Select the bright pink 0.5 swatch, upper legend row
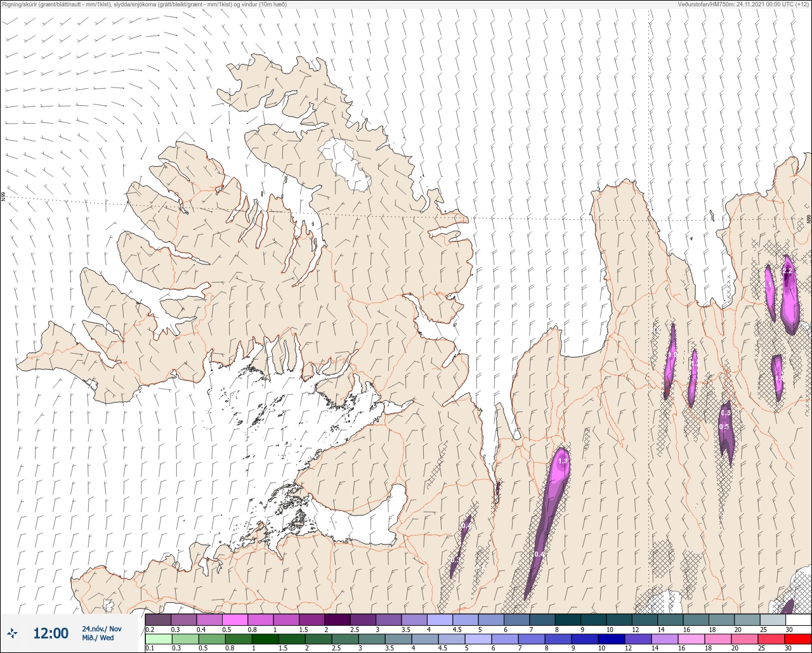 tap(235, 619)
